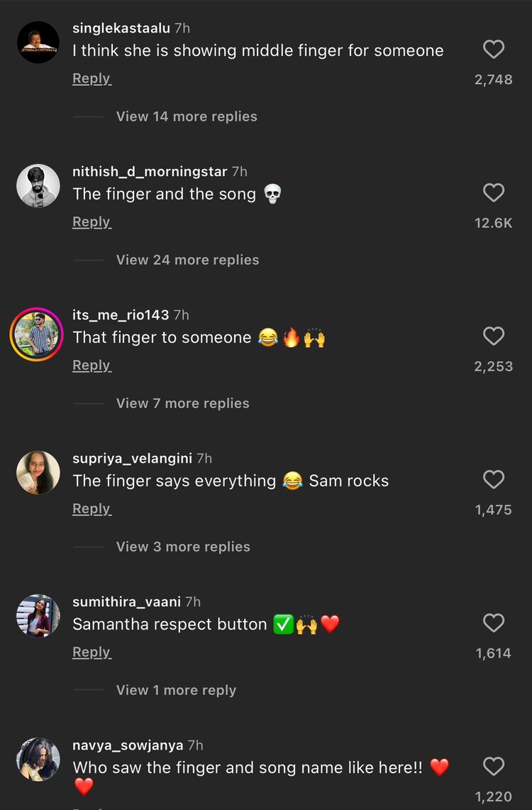Image resolution: width=532 pixels, height=810 pixels.
Task: Like supriya_velangini's 'Sam rocks' comment
Action: point(494,479)
